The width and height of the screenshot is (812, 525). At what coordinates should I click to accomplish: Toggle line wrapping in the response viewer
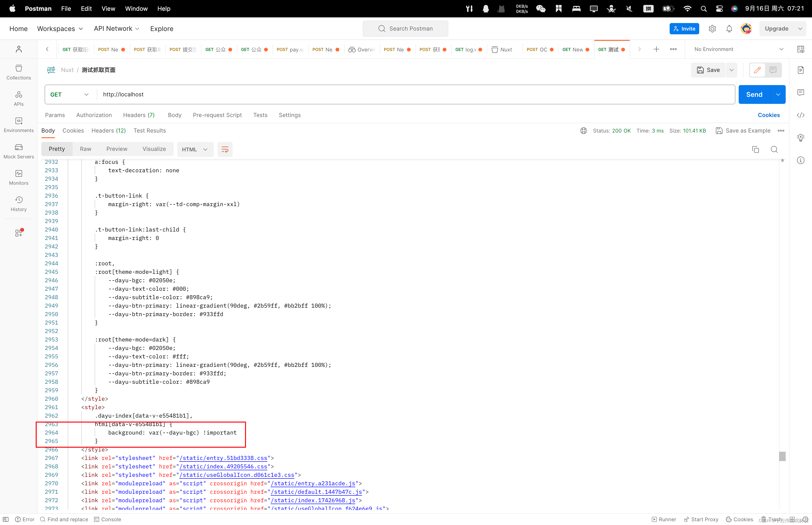click(x=225, y=149)
